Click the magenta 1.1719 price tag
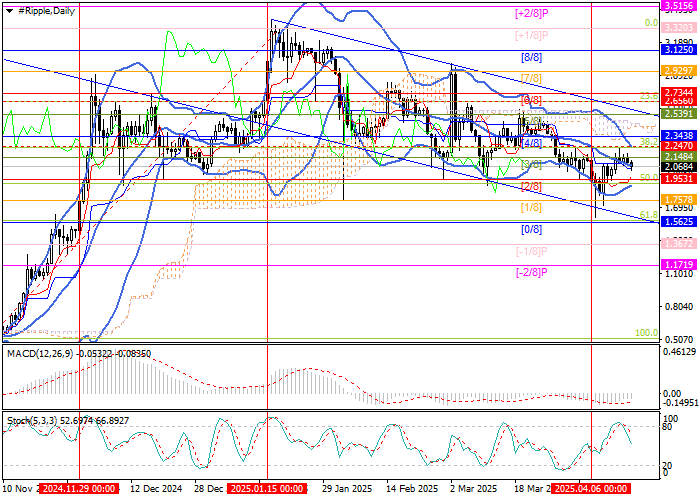 pyautogui.click(x=679, y=264)
